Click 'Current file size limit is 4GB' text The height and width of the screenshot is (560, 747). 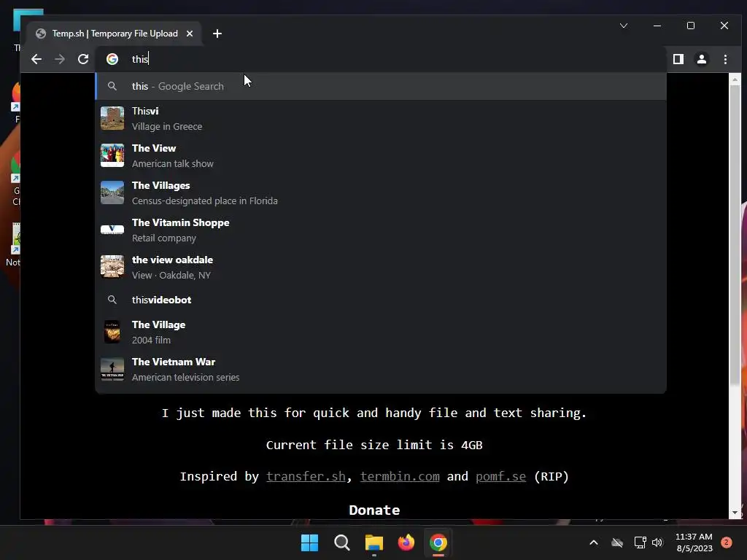374,445
